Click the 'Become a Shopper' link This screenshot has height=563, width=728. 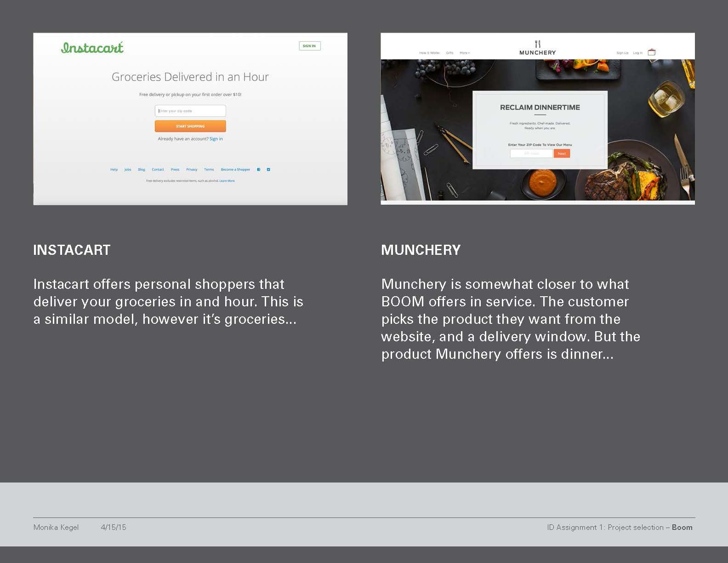(235, 170)
